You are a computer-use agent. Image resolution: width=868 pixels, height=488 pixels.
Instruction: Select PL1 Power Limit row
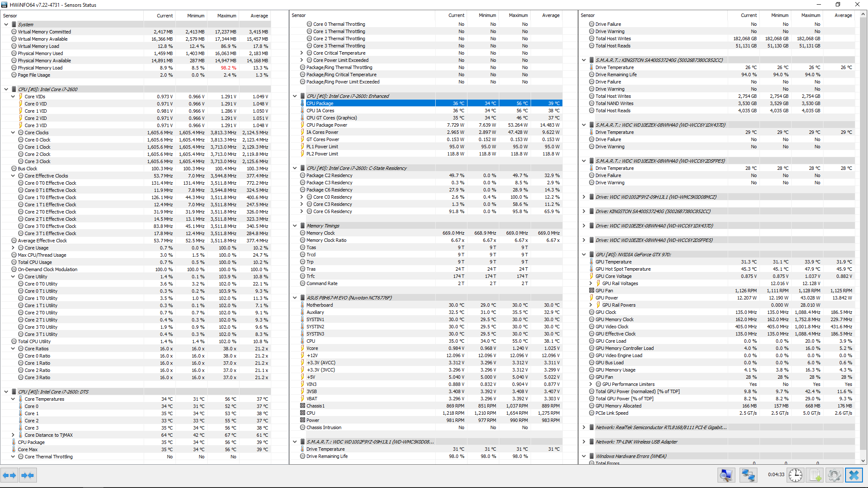(431, 147)
